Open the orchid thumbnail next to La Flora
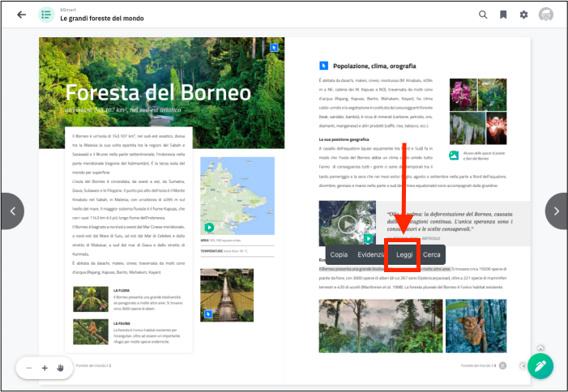The image size is (568, 392). [x=91, y=299]
